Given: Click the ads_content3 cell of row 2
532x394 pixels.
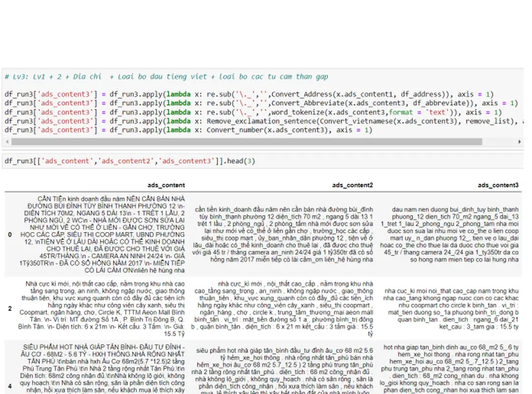Looking at the screenshot, I should (451, 308).
